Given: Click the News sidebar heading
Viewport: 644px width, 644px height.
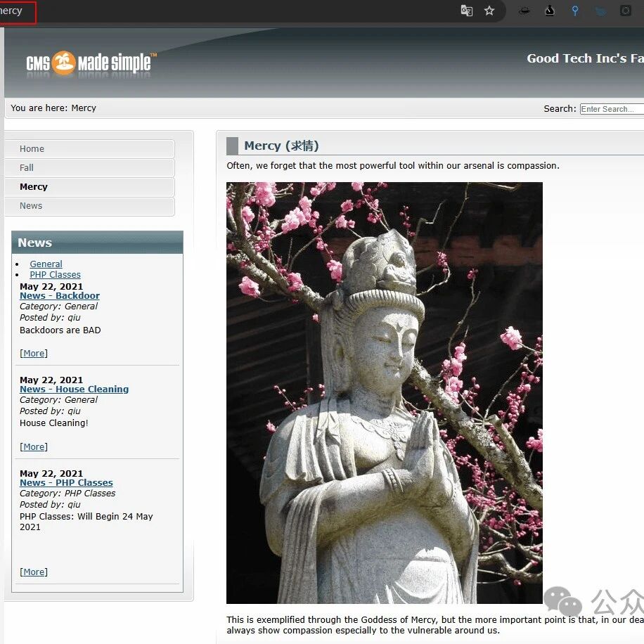Looking at the screenshot, I should pyautogui.click(x=35, y=243).
